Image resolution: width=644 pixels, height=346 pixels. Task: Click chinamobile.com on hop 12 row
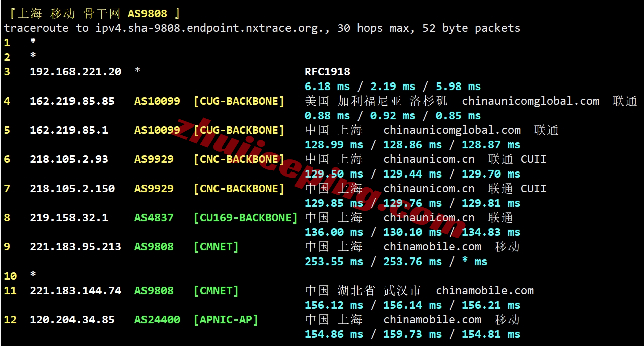[433, 320]
